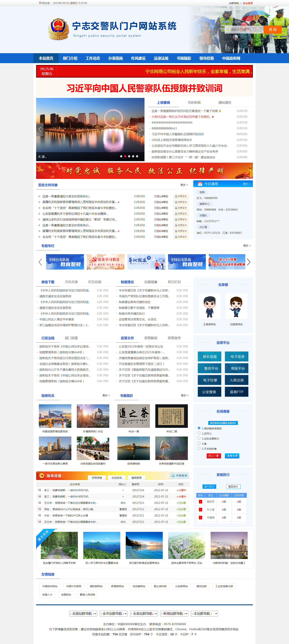Open 公安部2022年度统一招录补充公告

coord(141,346)
